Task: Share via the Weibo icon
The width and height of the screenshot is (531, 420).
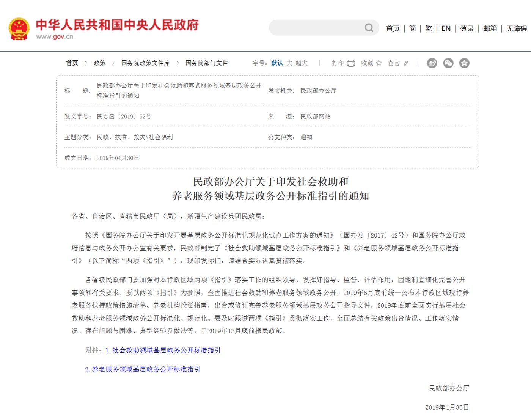Action: coord(432,63)
